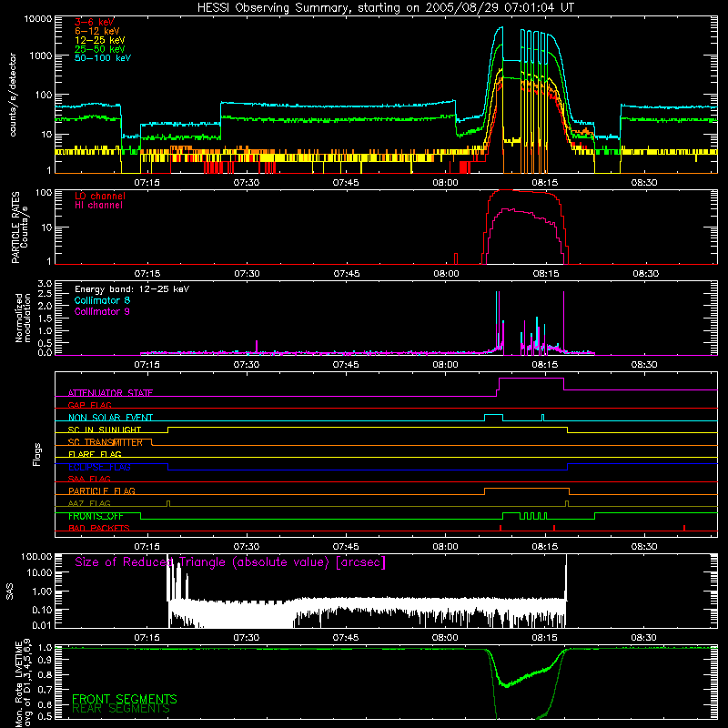Click the FRONTS_OFF flag label
Screen dimensions: 728x728
click(96, 516)
